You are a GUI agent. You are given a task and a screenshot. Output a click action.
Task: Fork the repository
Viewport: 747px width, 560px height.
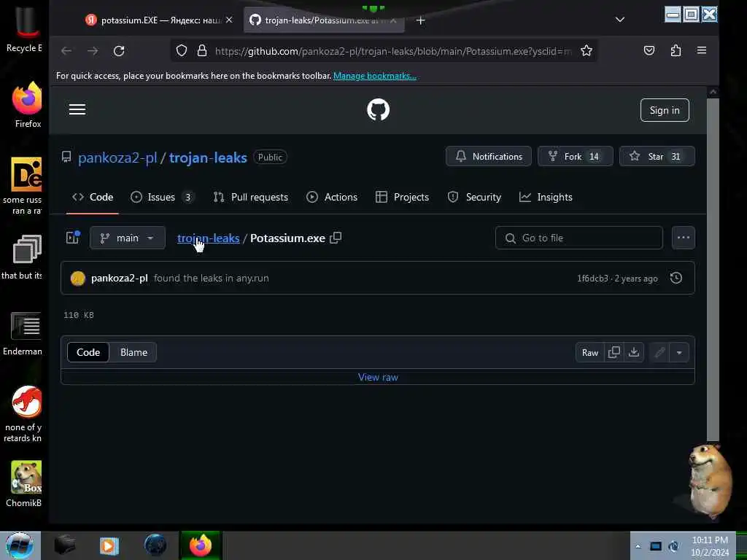pos(575,156)
